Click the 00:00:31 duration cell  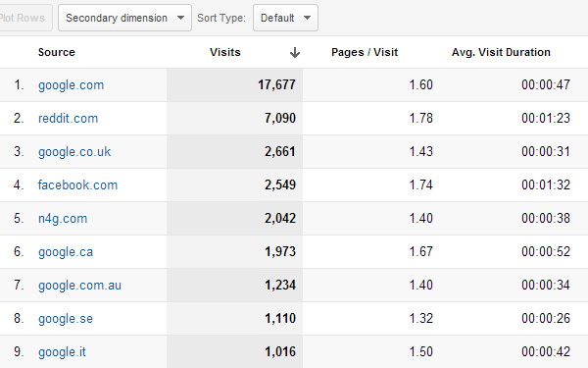546,152
